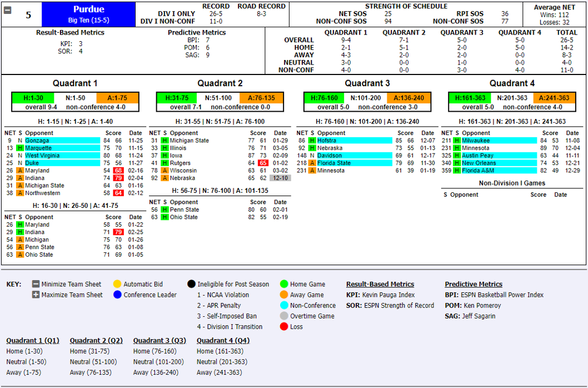Viewport: 588px width, 388px height.
Task: Click the 4 - Division I Transition entry
Action: point(230,326)
